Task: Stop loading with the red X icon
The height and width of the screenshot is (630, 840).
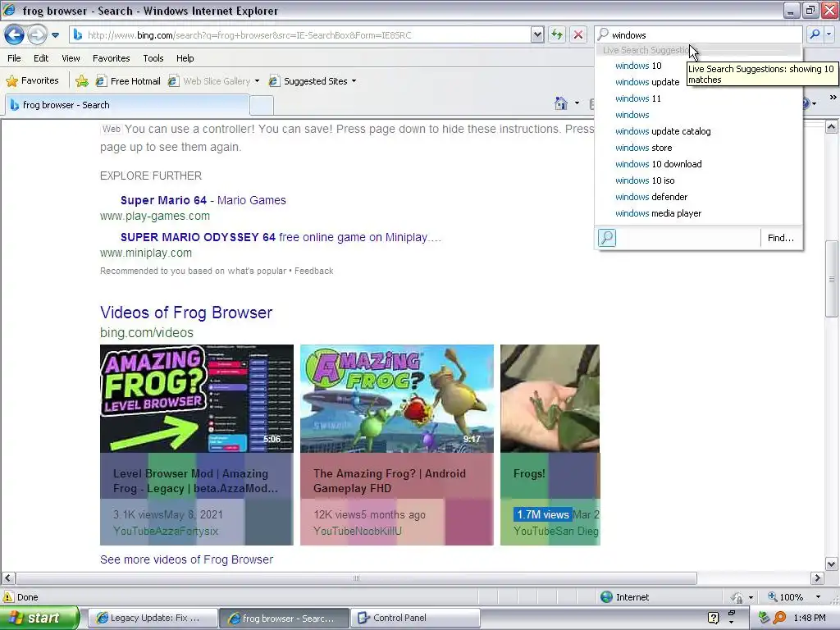Action: tap(578, 34)
